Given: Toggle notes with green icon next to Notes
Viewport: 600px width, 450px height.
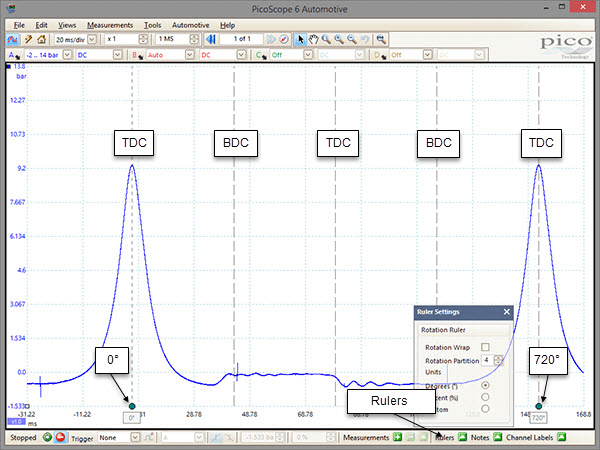Looking at the screenshot, I should [497, 437].
